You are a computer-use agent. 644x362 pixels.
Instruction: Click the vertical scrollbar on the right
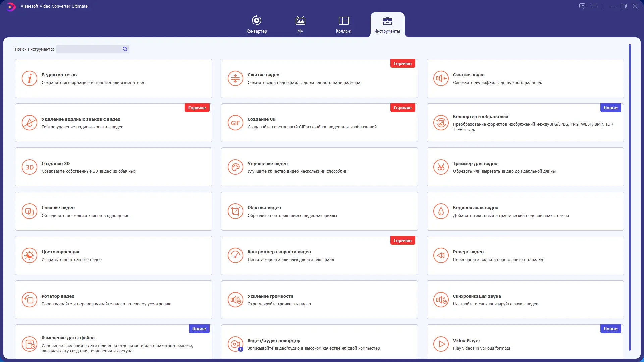pos(630,198)
